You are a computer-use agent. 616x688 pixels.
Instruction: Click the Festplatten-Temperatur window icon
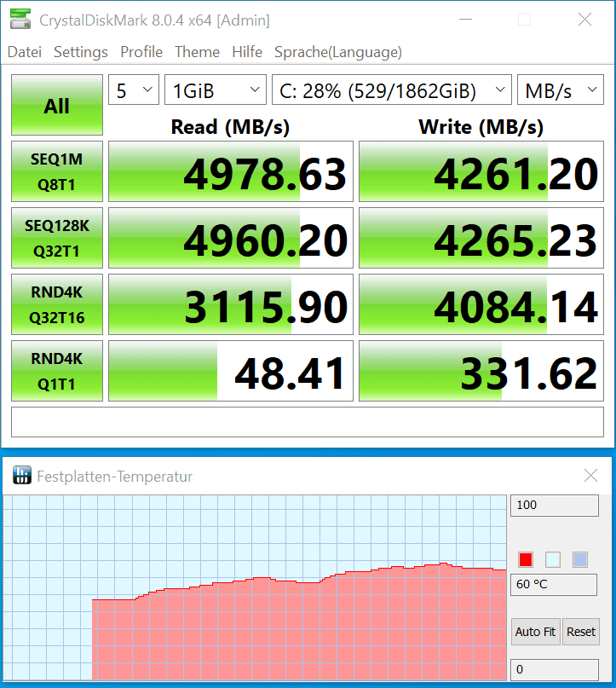22,475
